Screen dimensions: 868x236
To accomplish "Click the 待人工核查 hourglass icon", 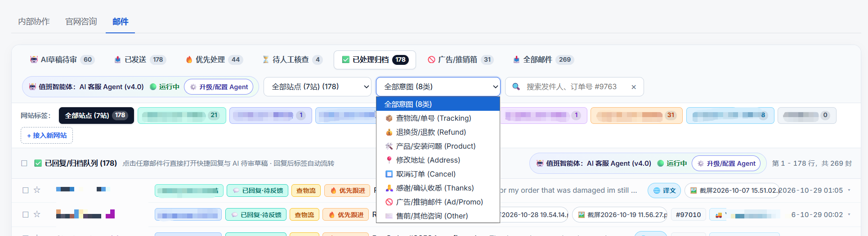I will coord(266,59).
